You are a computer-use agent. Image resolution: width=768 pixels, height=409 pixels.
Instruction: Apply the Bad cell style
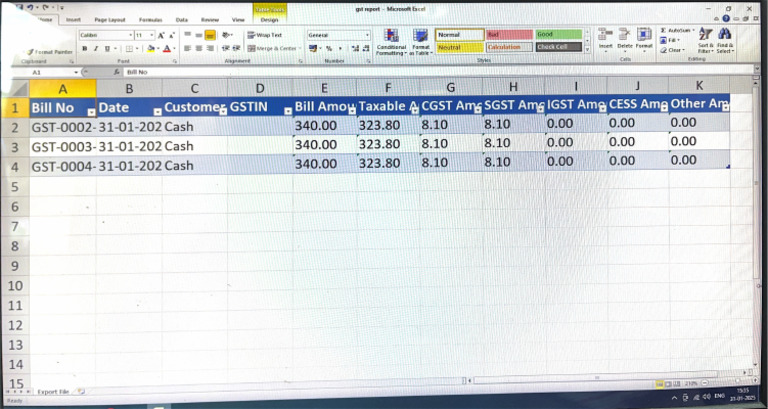509,35
